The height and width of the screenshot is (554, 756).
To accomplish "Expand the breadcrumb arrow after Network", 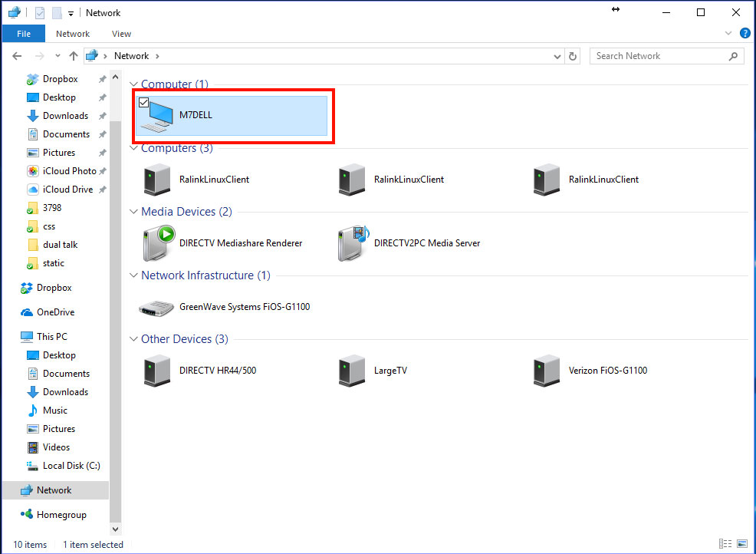I will coord(157,56).
